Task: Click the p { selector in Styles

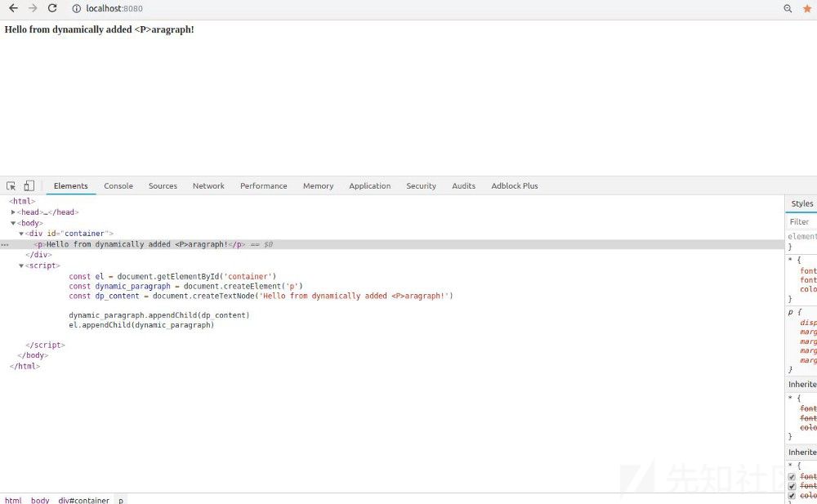Action: [x=795, y=312]
